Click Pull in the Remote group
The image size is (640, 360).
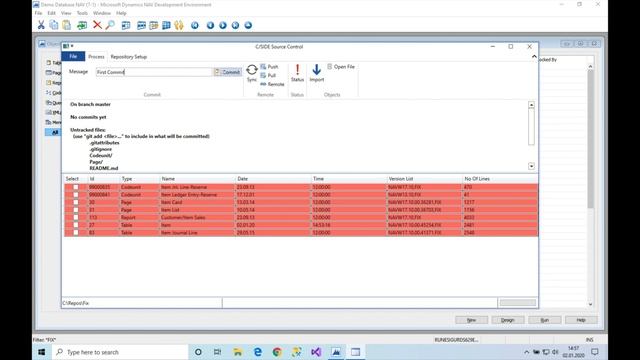pyautogui.click(x=268, y=76)
